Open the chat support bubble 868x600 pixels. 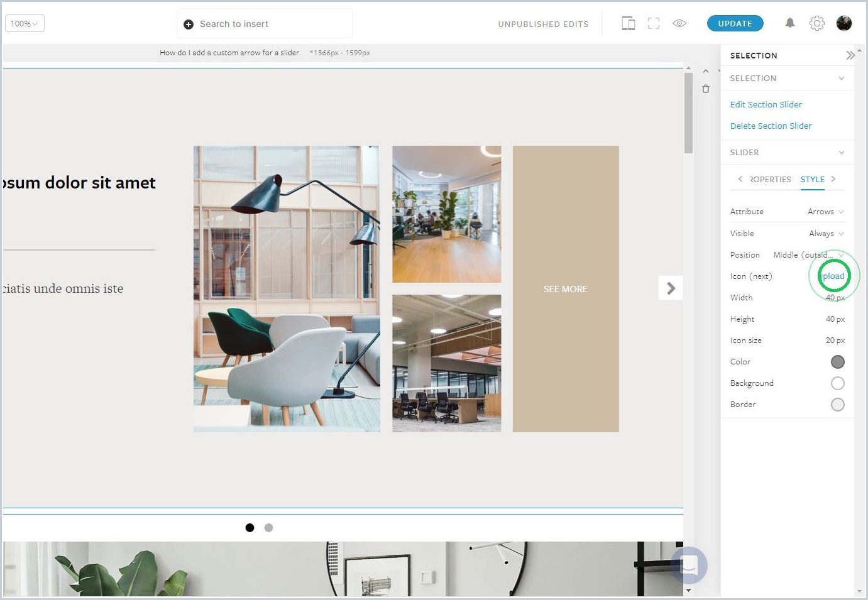689,565
